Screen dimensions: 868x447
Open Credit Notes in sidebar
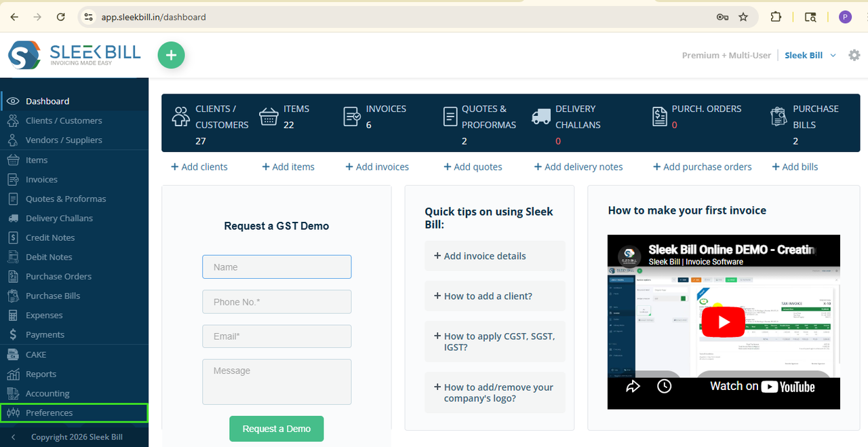click(75, 237)
